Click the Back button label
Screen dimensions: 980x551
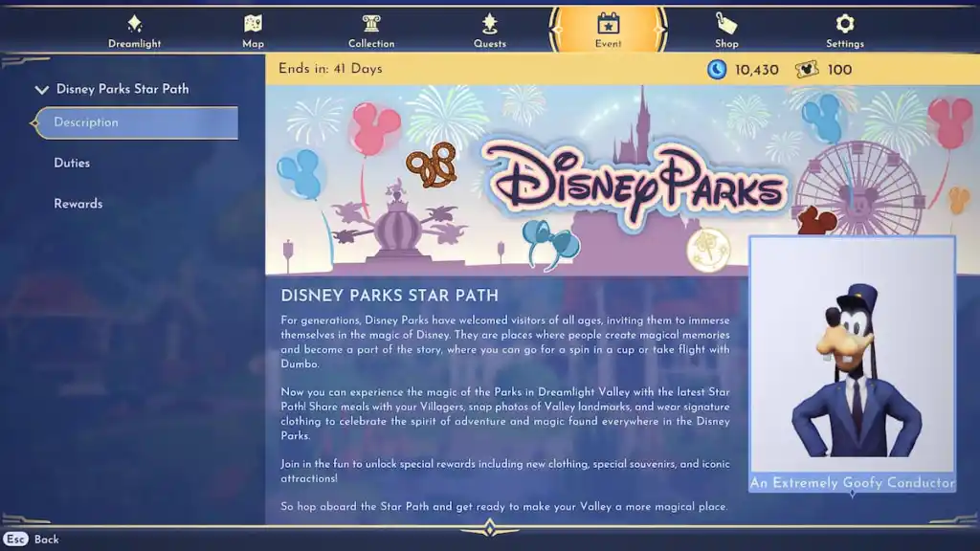tap(46, 540)
